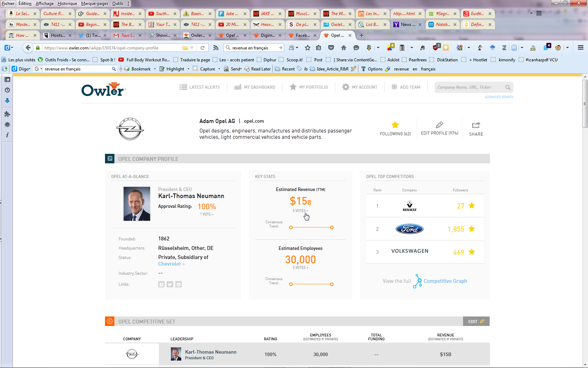Screen dimensions: 588x368
Task: Toggle follow star for Volkswagen
Action: pos(472,252)
